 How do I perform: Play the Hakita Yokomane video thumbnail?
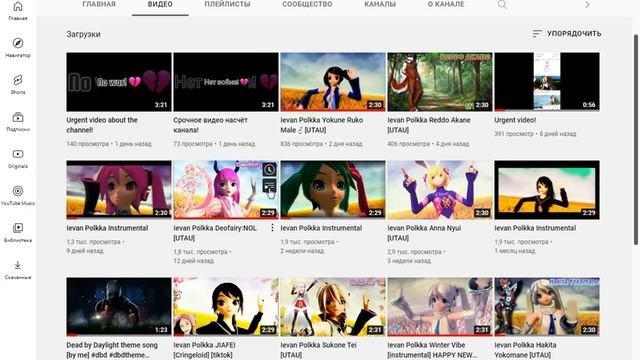coord(547,307)
